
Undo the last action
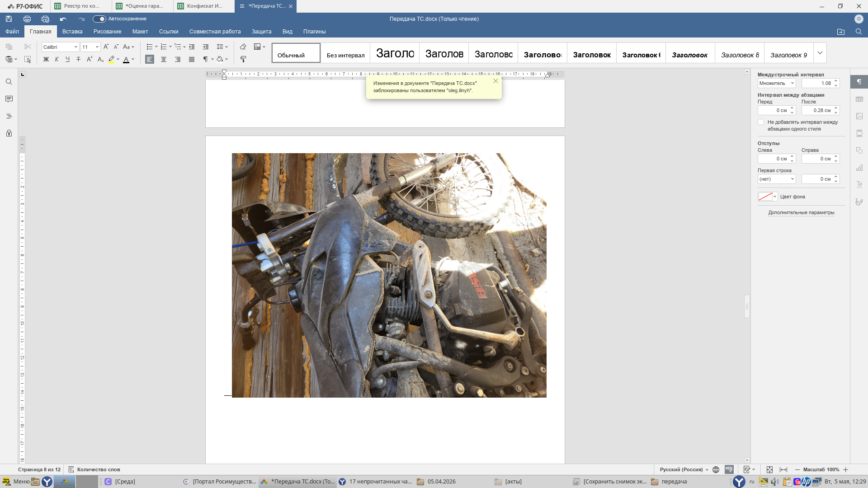click(x=63, y=19)
